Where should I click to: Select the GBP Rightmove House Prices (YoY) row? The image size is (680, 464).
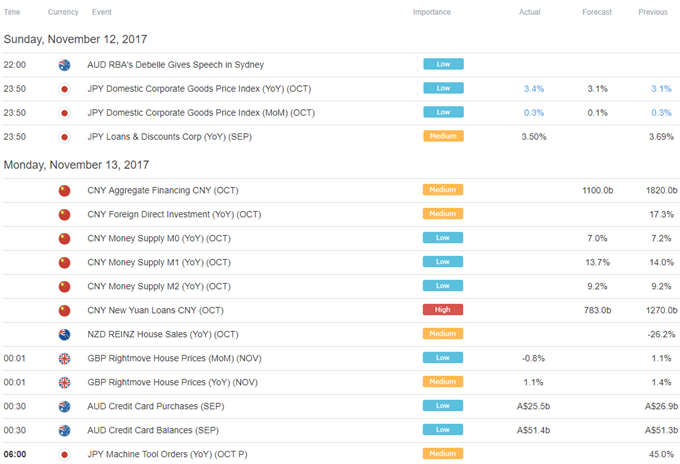(340, 382)
